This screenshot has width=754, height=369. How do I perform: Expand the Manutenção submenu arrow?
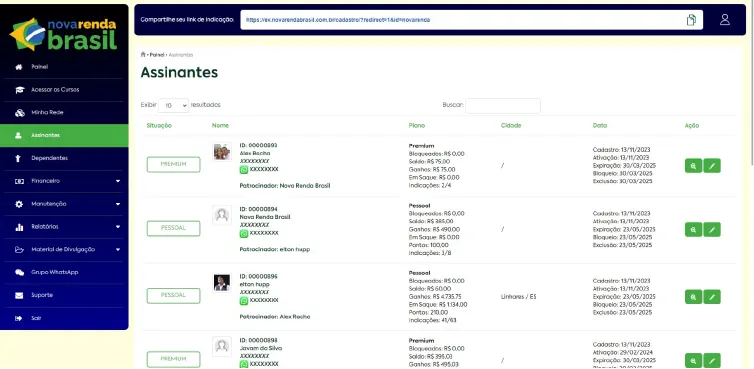(x=118, y=204)
